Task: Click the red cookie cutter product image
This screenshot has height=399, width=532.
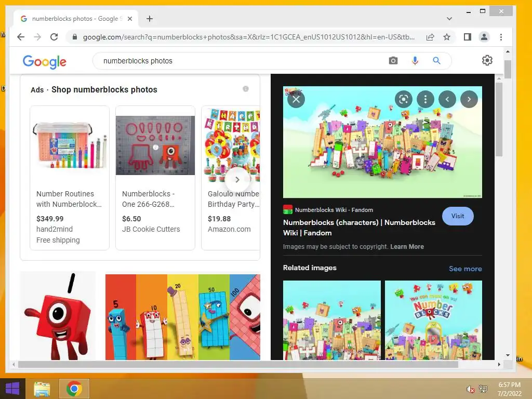Action: click(x=155, y=145)
